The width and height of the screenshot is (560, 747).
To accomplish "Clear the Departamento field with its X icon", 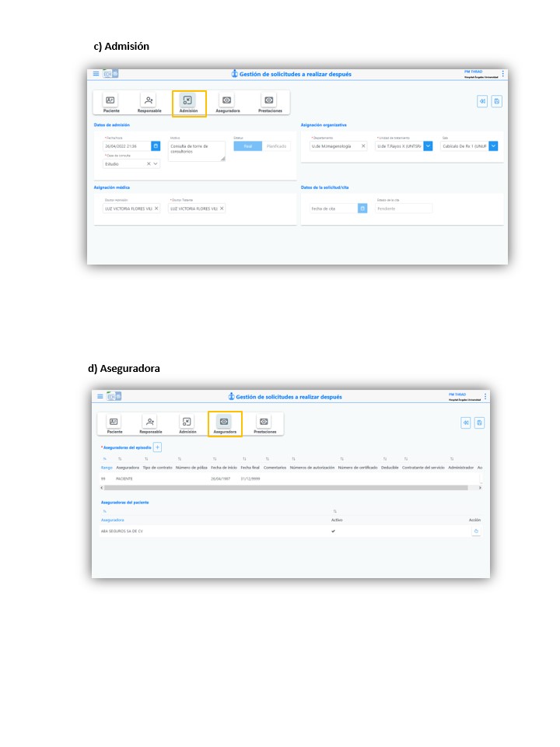I will pos(362,146).
